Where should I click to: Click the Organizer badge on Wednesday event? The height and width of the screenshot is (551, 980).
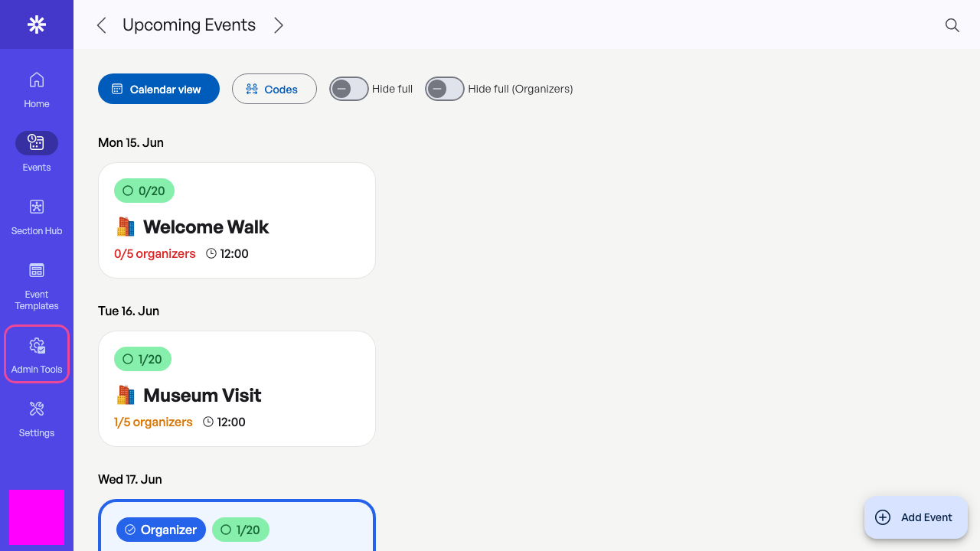pos(161,530)
